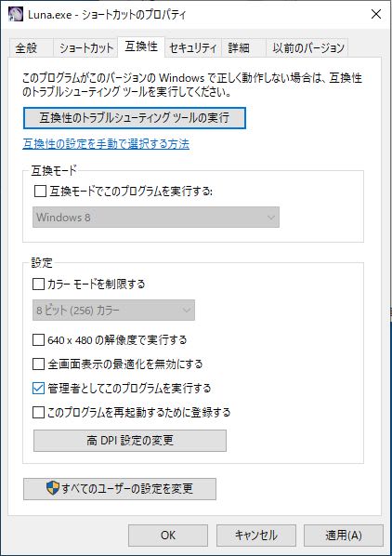Check 640 x 480 の解像度で実行する
392x556 pixels.
(x=38, y=340)
